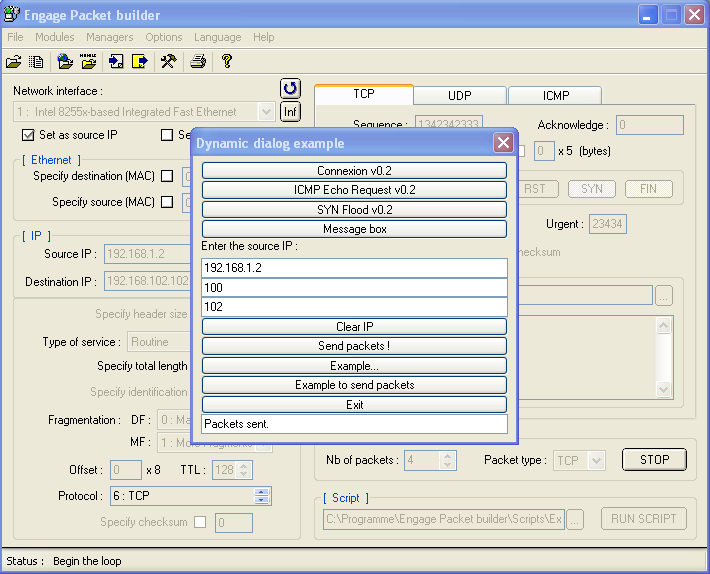Switch to the TCP tab
Screen dimensions: 710x574
[x=364, y=94]
